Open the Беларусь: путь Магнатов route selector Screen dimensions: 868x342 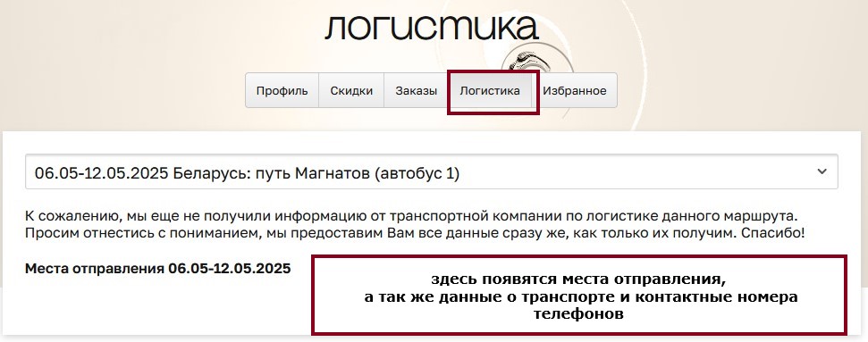click(431, 172)
